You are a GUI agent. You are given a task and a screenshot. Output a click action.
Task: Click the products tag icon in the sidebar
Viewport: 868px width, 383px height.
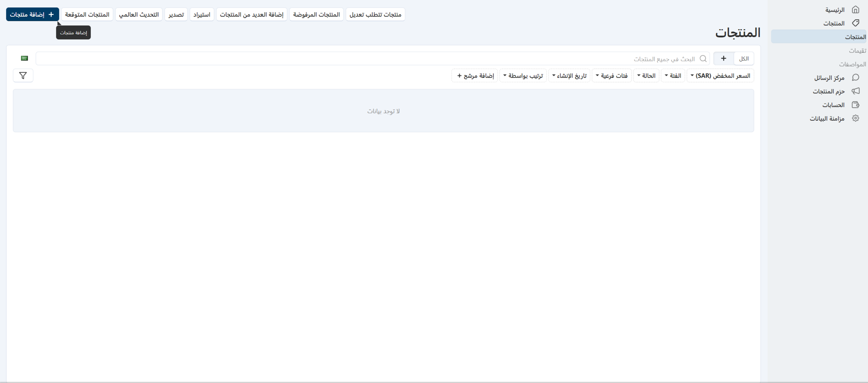(855, 23)
